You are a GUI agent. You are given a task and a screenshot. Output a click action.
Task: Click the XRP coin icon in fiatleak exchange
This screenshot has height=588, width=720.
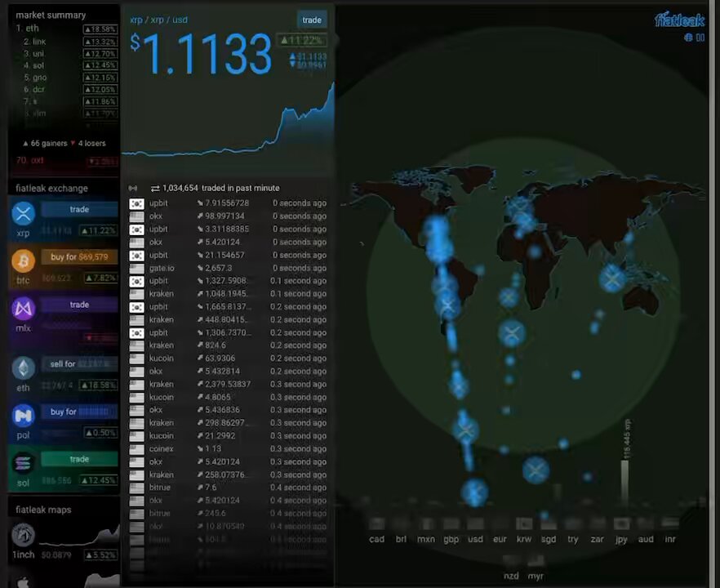click(x=23, y=213)
